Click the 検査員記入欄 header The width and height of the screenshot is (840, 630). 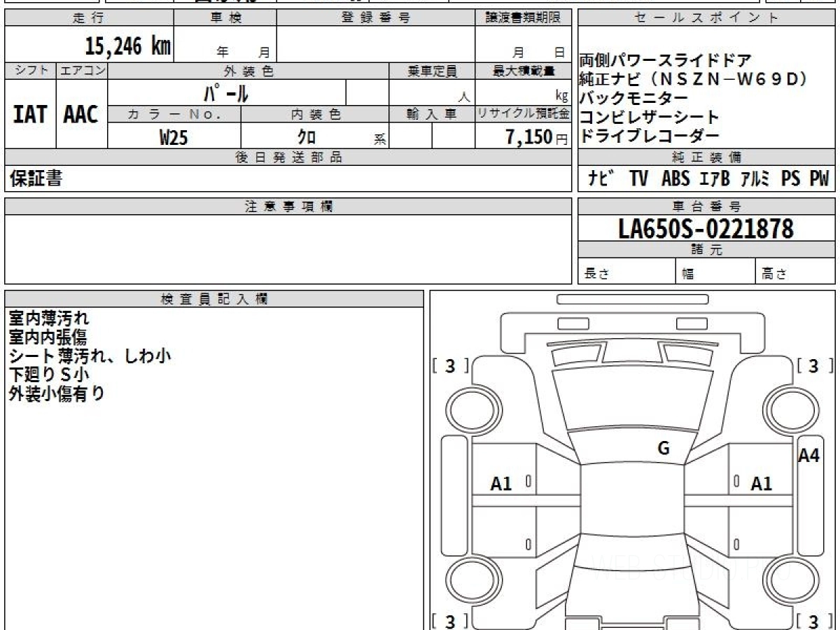[214, 299]
